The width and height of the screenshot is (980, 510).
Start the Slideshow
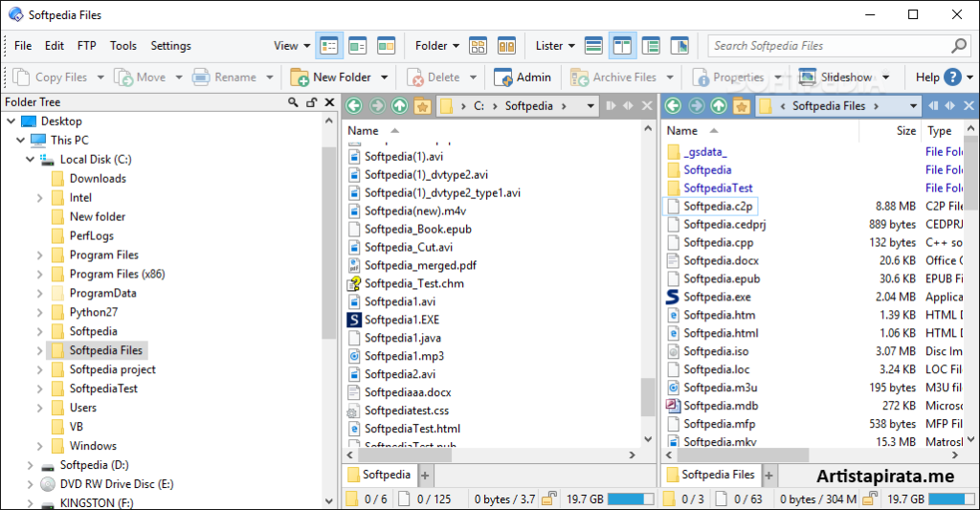click(835, 77)
